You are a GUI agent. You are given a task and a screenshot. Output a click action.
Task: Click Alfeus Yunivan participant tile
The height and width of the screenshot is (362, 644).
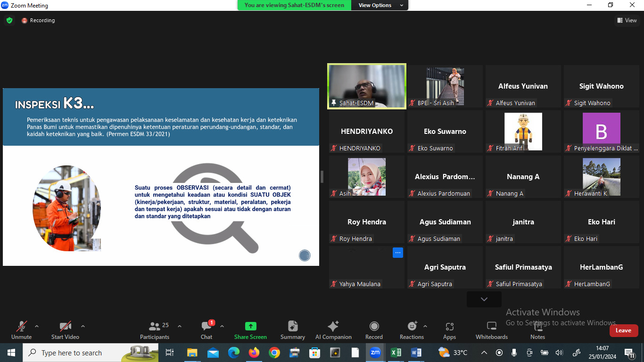(x=523, y=86)
